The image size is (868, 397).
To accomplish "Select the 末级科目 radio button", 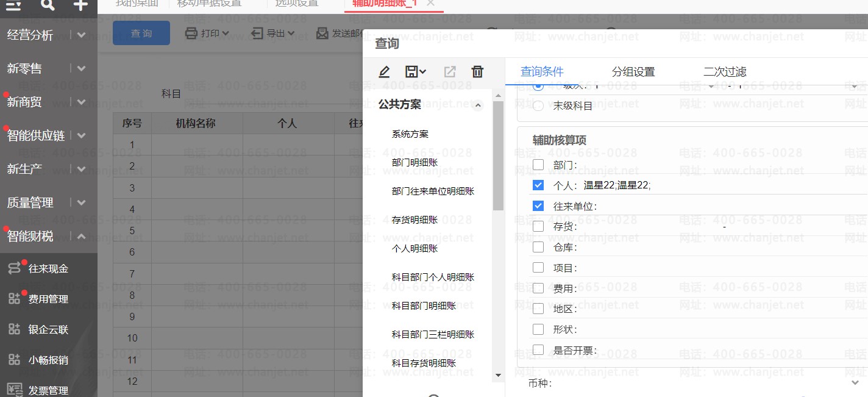I will pos(538,106).
